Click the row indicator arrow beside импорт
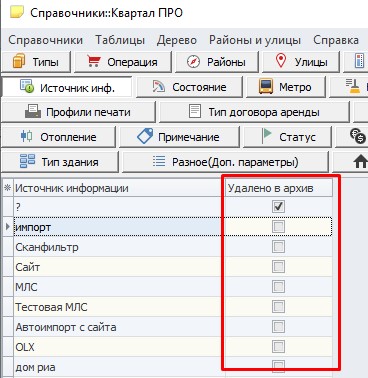Viewport: 368px width, 378px height. pyautogui.click(x=7, y=227)
